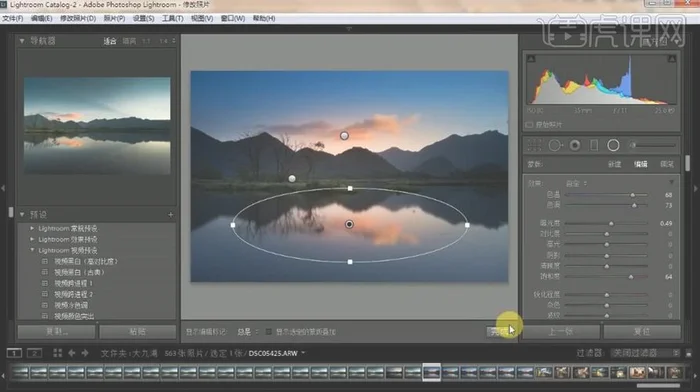Set navigator zoom to Fill
700x392 pixels.
[x=129, y=41]
